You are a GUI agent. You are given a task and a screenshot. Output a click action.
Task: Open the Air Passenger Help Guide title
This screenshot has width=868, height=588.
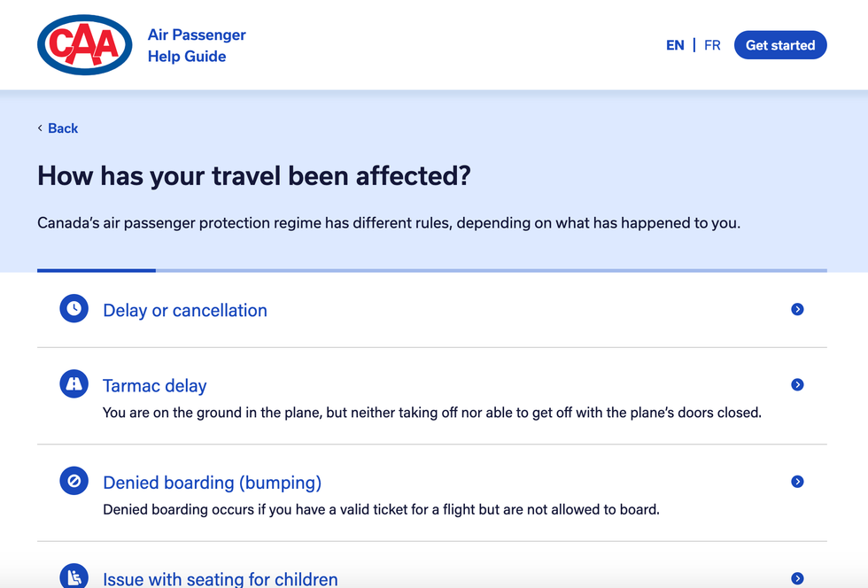pyautogui.click(x=197, y=46)
